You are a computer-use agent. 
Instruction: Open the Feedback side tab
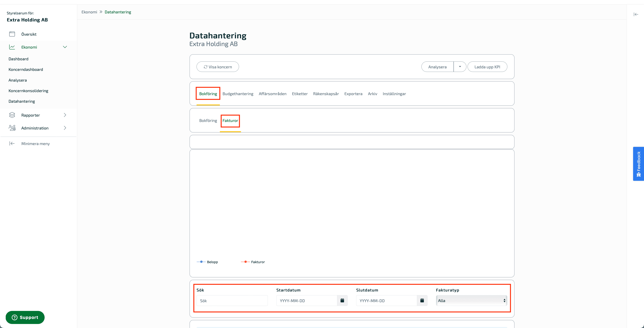coord(638,164)
